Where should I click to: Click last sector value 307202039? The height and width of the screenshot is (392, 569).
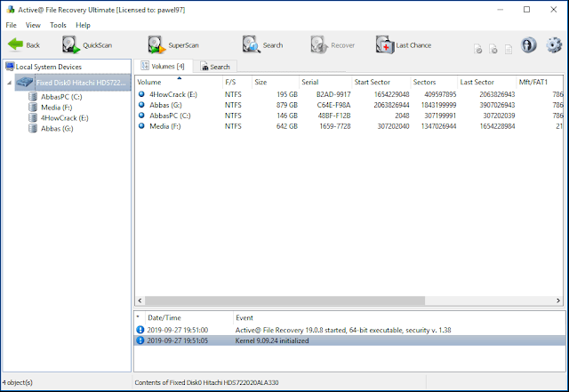499,116
